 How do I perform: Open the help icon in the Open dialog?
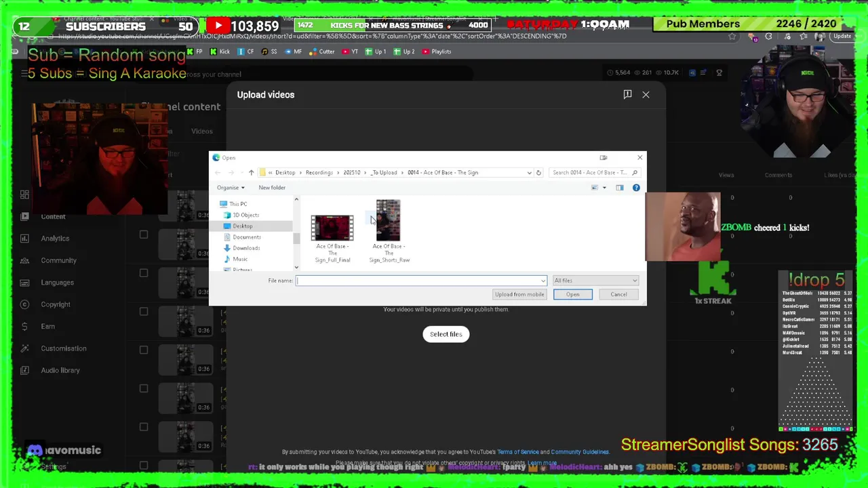(x=636, y=188)
